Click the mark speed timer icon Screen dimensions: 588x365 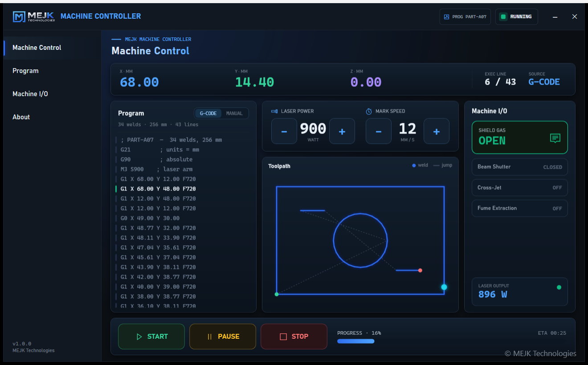(x=369, y=111)
